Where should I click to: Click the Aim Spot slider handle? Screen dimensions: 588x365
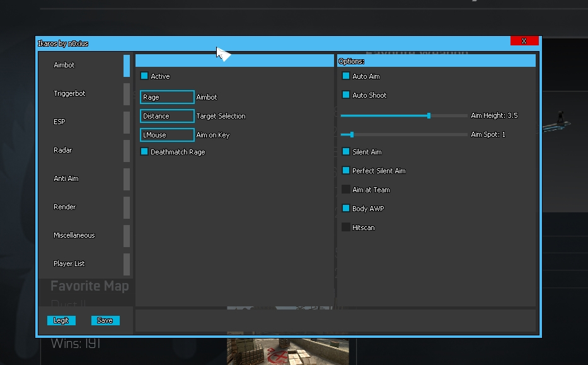pyautogui.click(x=352, y=134)
